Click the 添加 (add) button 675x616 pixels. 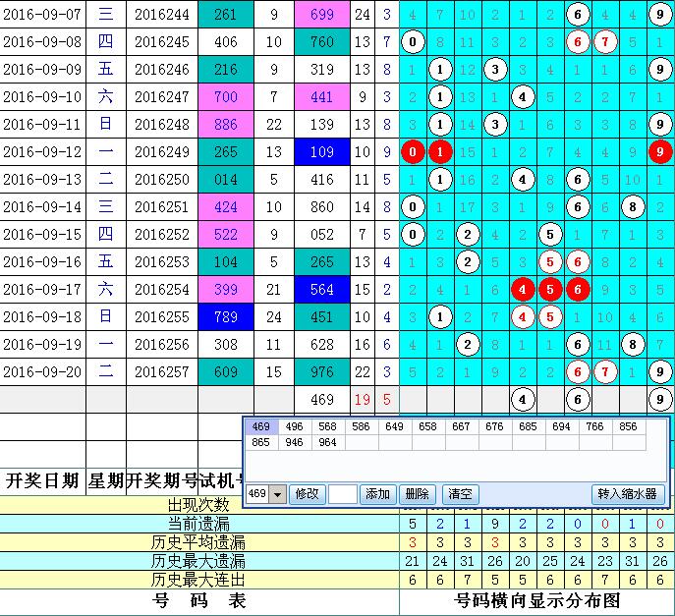377,494
